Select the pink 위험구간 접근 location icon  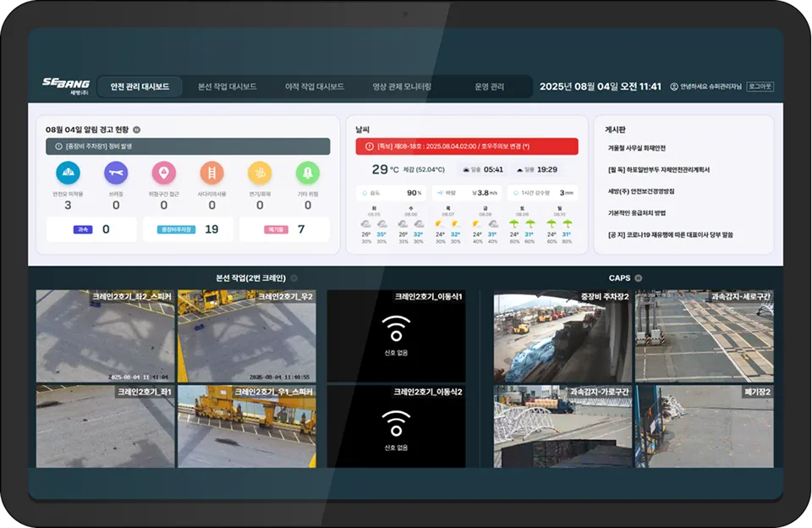click(x=163, y=173)
